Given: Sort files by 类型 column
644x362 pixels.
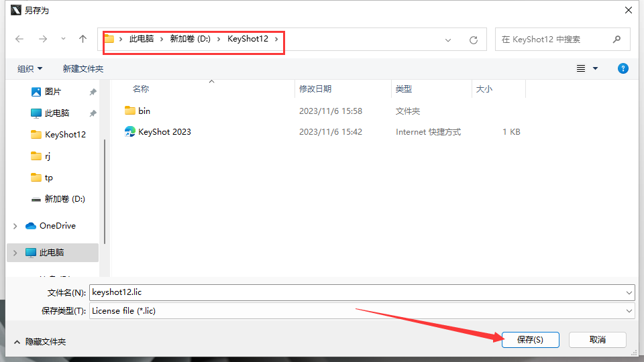Looking at the screenshot, I should 404,88.
